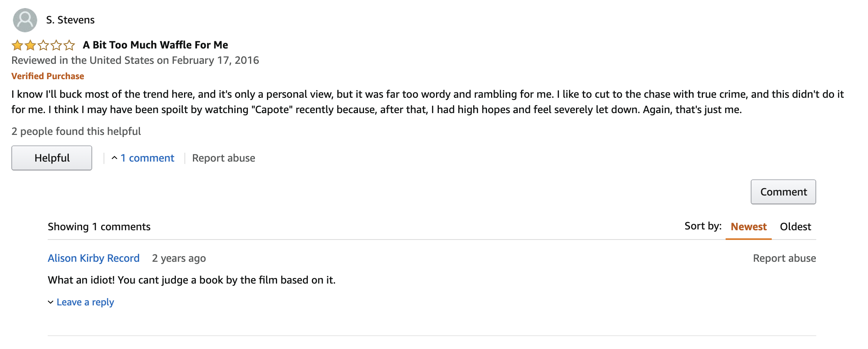Click the Verified Purchase badge
The width and height of the screenshot is (868, 349).
(48, 76)
